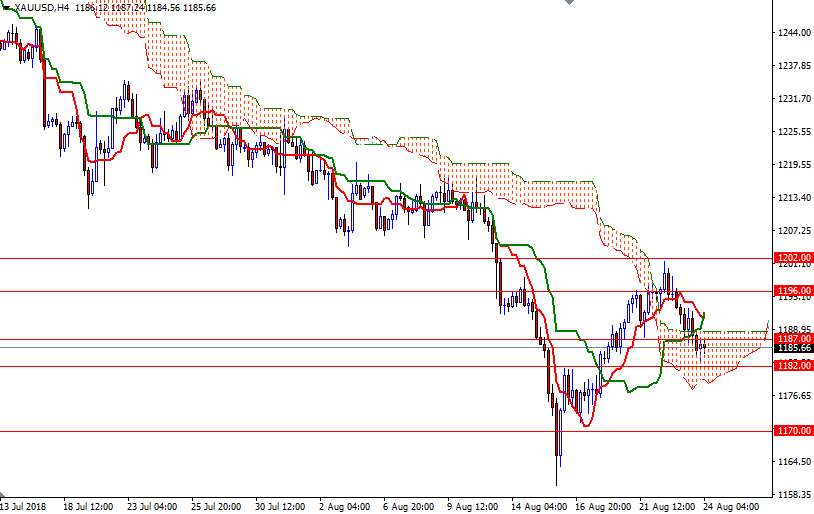Click the 13 Jul 2018 date label

click(25, 506)
